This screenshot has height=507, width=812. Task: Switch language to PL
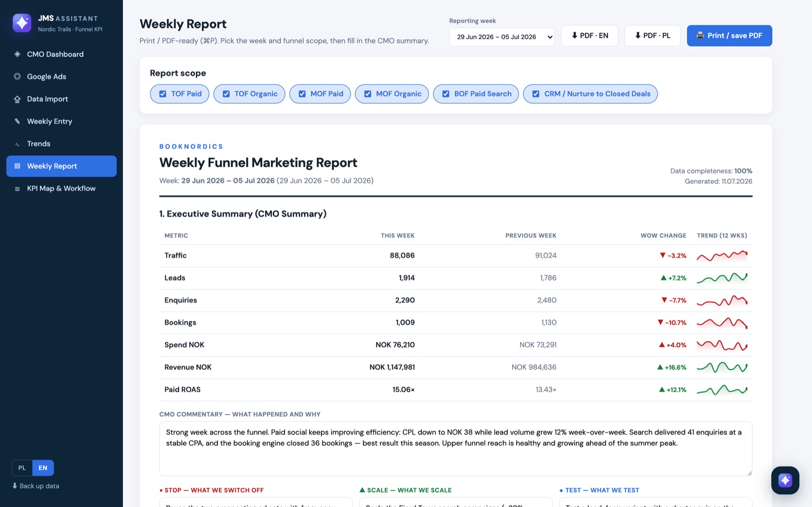point(22,468)
